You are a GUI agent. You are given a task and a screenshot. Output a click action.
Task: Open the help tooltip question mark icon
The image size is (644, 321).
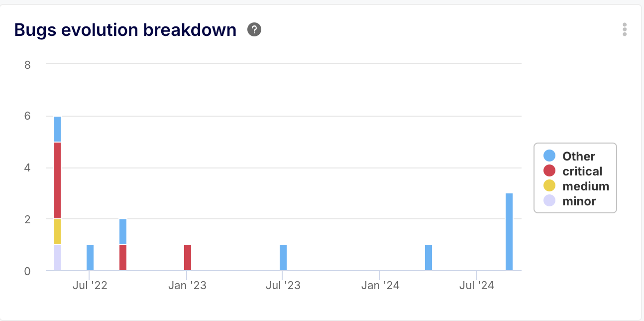click(x=254, y=30)
